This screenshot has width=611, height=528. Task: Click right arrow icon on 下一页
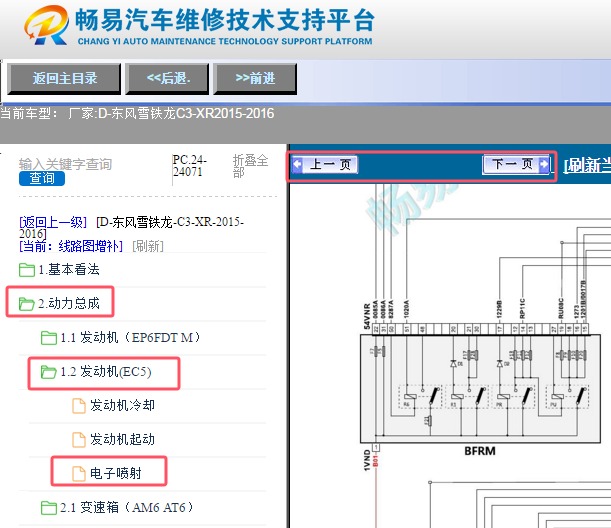coord(544,164)
